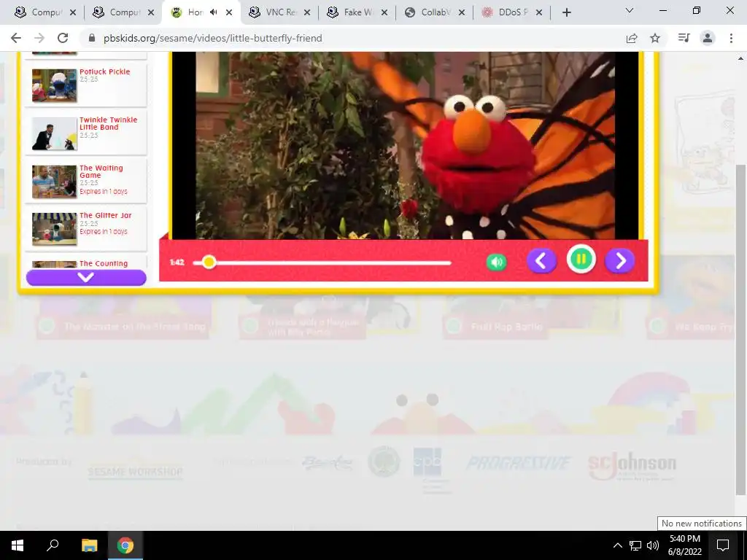Go forward in the browser
Screen dimensions: 747x560
(x=39, y=38)
